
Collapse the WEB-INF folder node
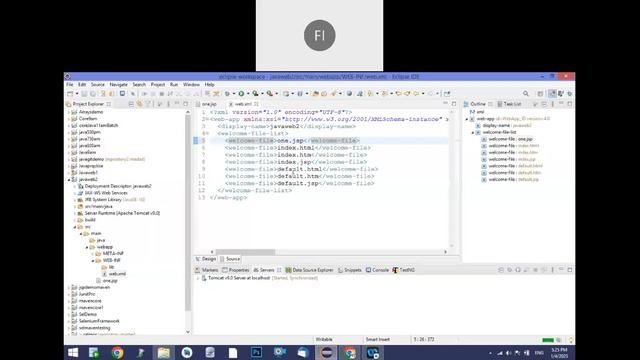[93, 260]
